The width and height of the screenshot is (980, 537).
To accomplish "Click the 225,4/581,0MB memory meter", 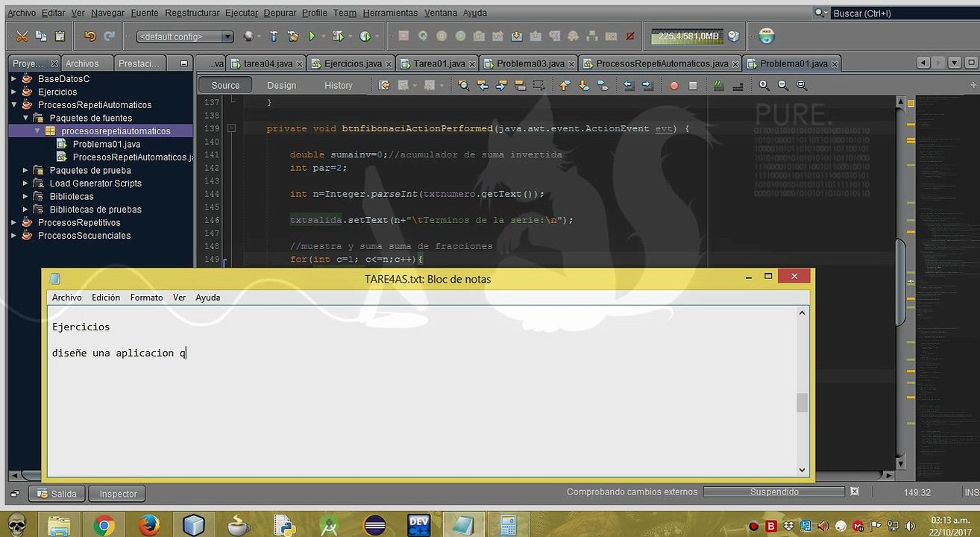I will click(x=688, y=36).
